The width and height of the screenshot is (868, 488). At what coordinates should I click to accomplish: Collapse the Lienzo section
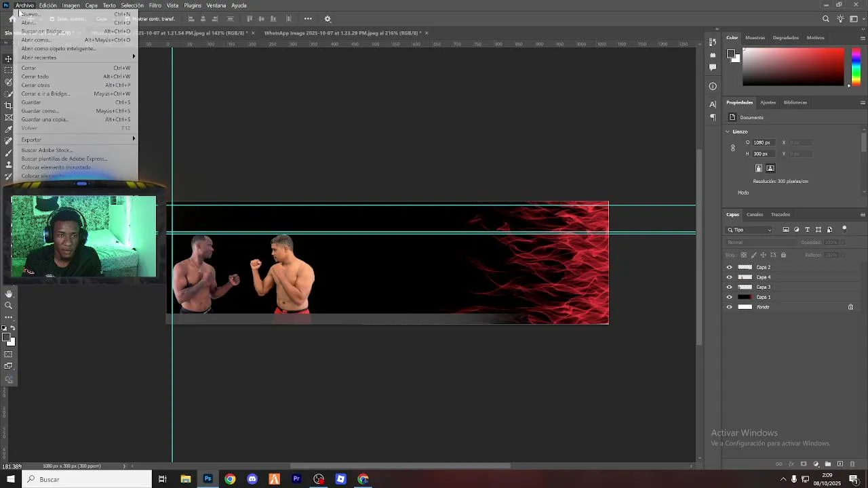coord(728,131)
